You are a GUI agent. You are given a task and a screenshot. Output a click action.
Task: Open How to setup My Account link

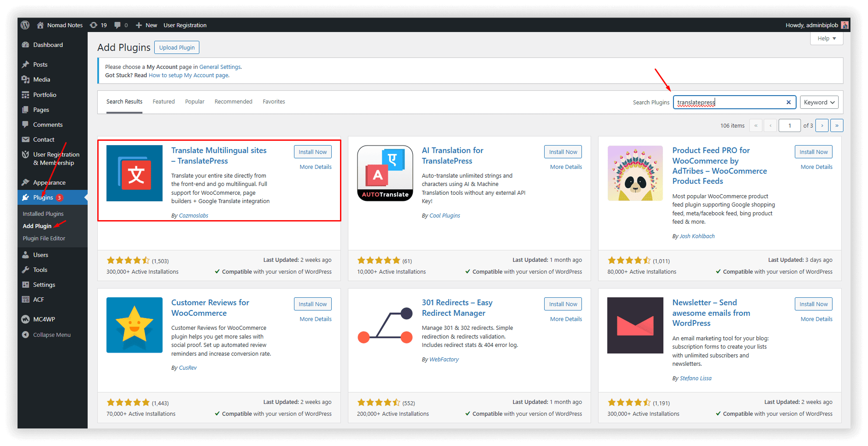(x=188, y=75)
